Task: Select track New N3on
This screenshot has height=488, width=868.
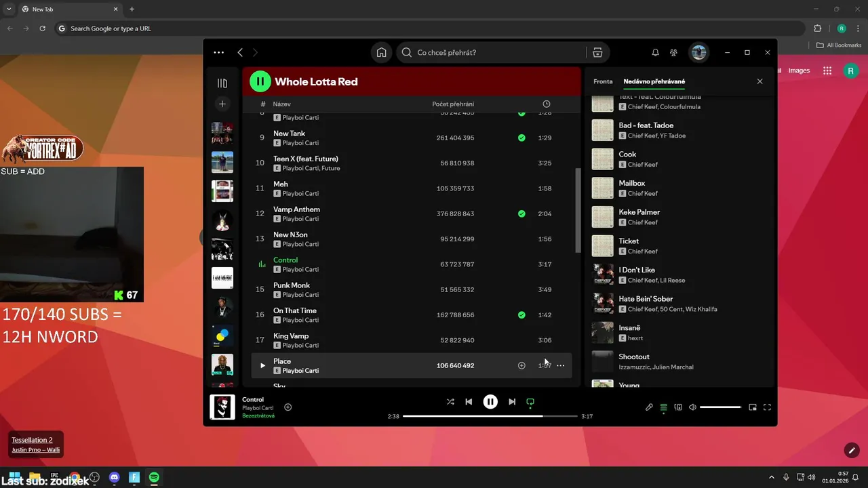Action: pyautogui.click(x=412, y=239)
